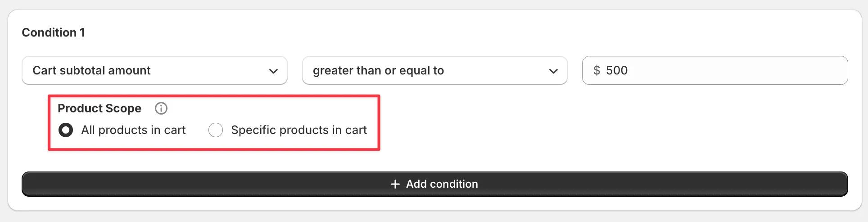Click the "Specific products in cart" label text

(x=298, y=130)
